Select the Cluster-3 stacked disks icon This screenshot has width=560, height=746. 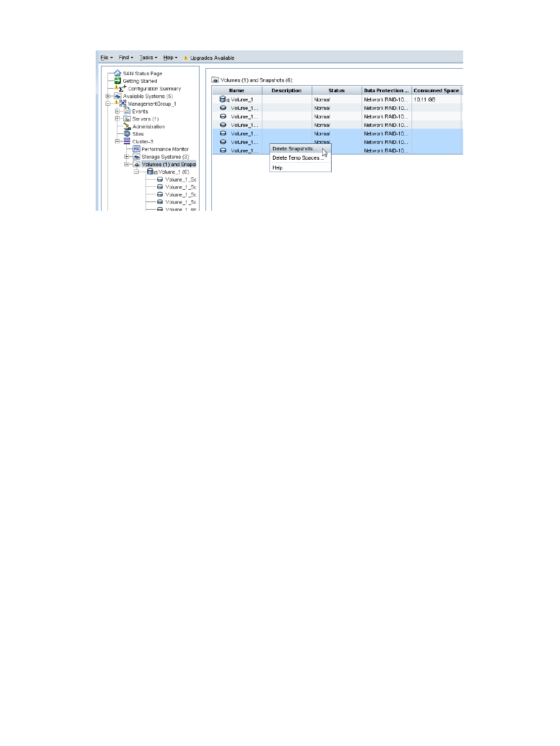[127, 142]
